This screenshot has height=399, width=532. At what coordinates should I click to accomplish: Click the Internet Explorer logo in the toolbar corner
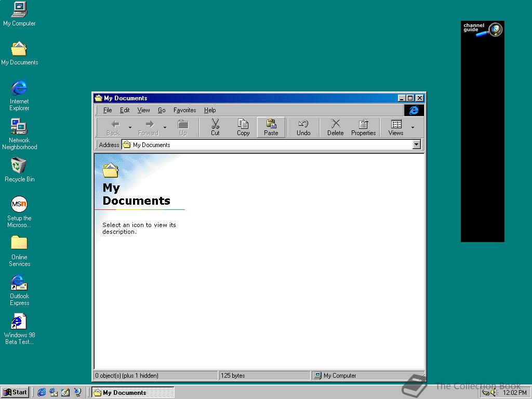(x=414, y=110)
